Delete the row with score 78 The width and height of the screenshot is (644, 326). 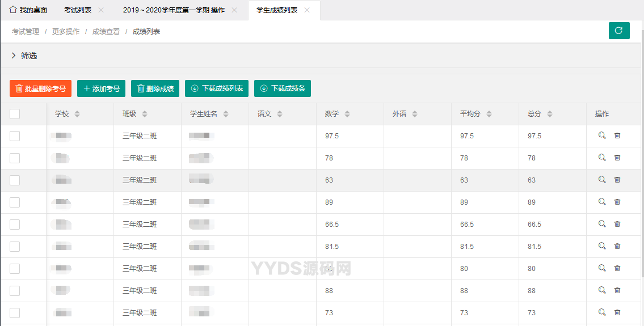[617, 158]
